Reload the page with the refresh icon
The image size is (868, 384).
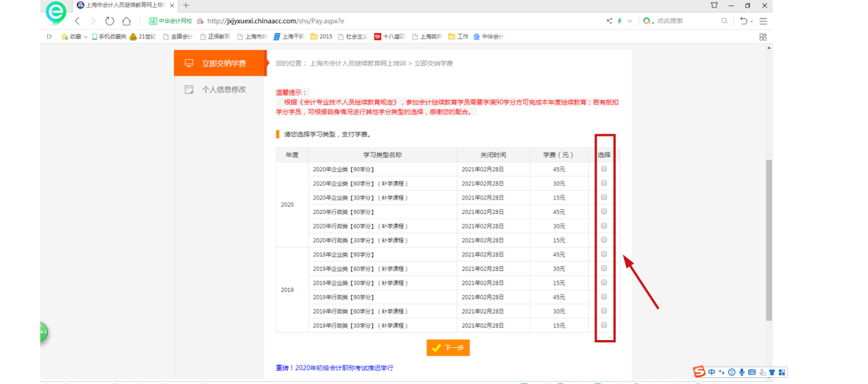tap(110, 21)
